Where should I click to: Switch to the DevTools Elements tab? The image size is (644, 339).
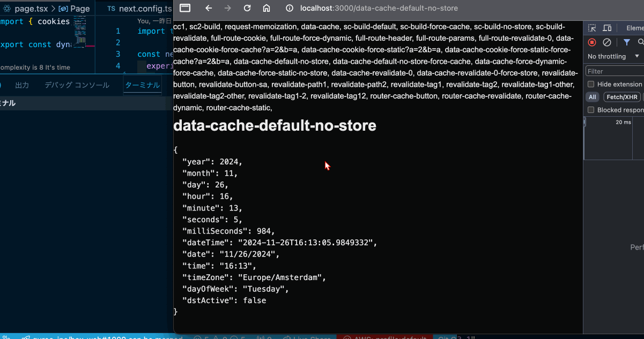pyautogui.click(x=634, y=28)
